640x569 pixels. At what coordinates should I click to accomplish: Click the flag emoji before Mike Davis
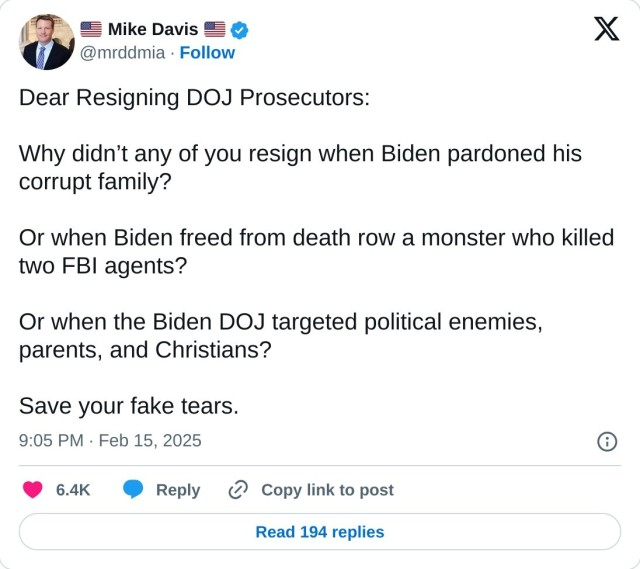(x=91, y=30)
